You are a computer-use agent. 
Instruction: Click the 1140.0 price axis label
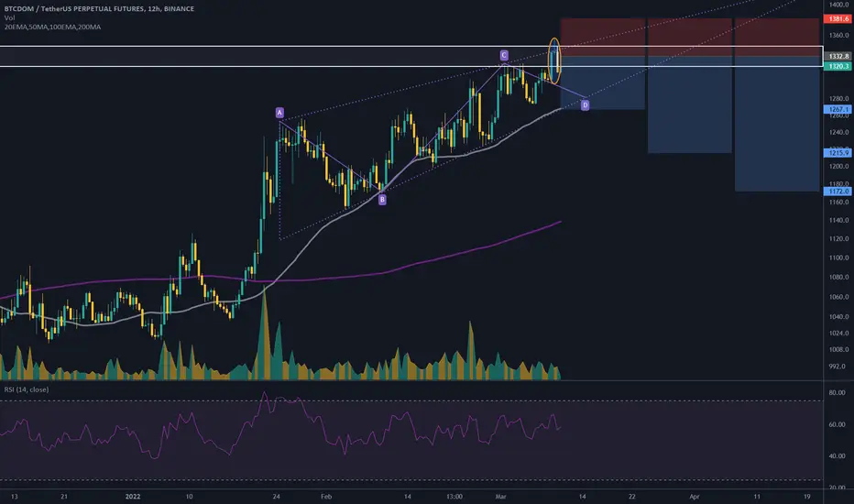coord(838,221)
